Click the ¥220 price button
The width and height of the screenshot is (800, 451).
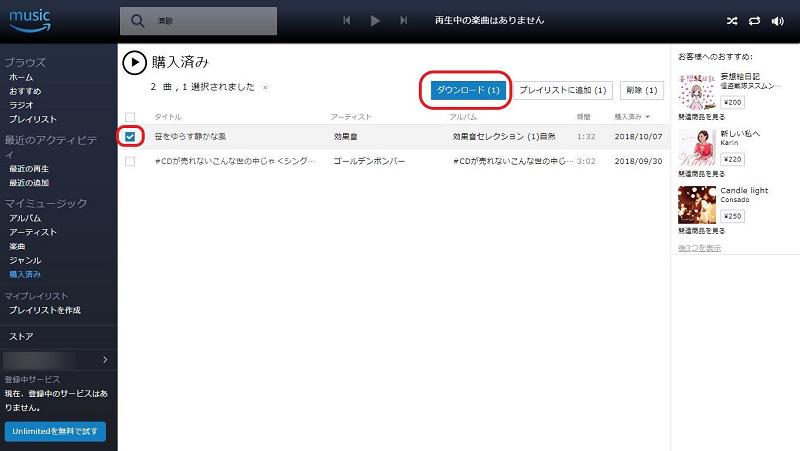(732, 159)
